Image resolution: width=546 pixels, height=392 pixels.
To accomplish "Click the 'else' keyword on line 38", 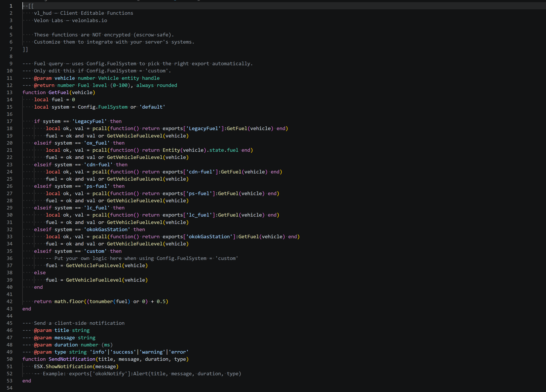I will pyautogui.click(x=40, y=272).
